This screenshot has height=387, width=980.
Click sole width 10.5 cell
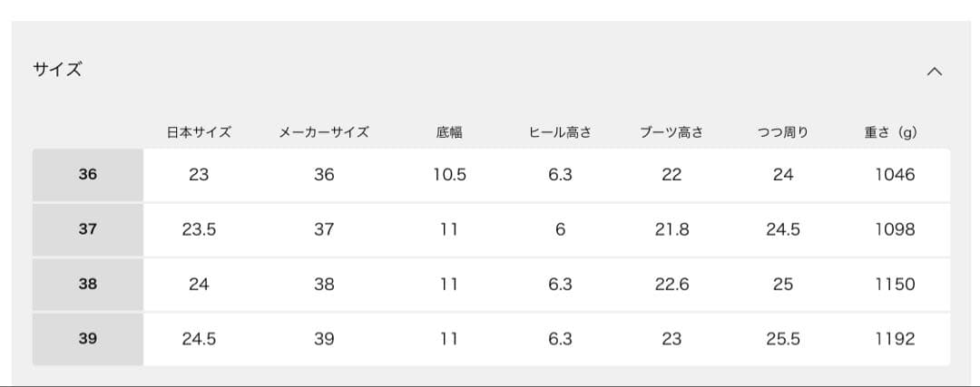(449, 175)
